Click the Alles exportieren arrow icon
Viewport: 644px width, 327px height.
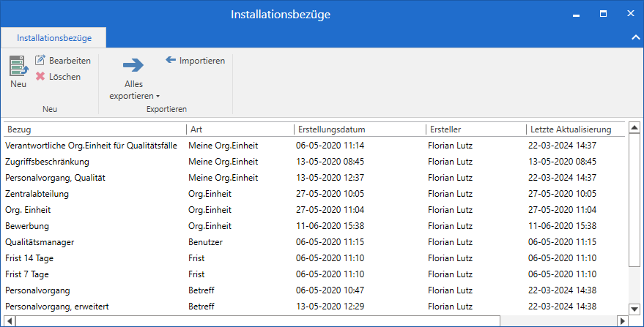[133, 66]
